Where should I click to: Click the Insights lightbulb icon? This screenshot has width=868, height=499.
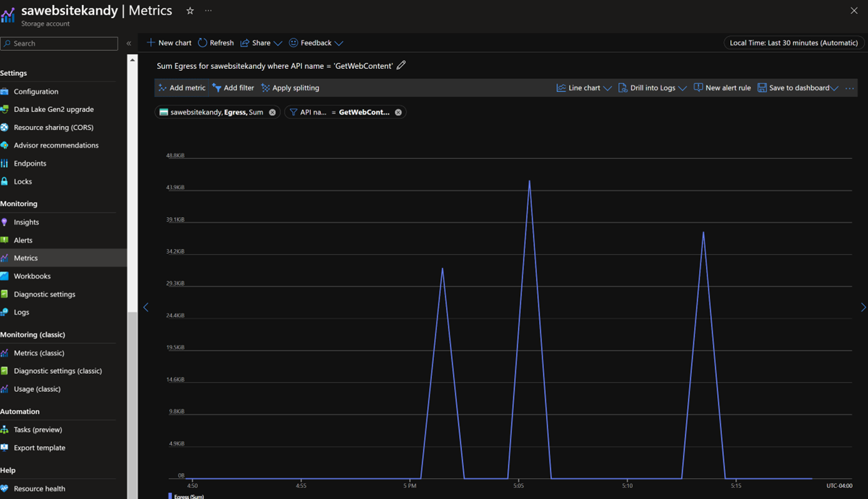pyautogui.click(x=5, y=222)
